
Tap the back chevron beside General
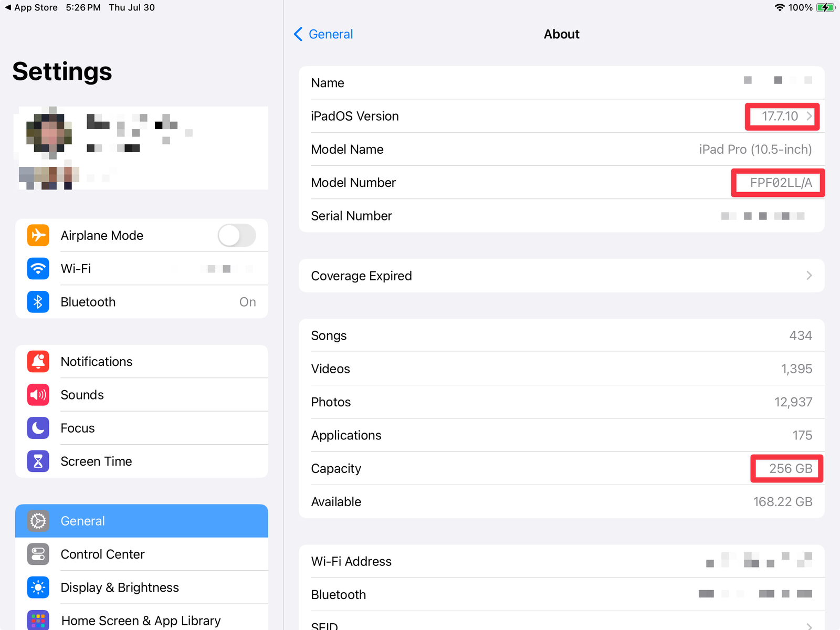298,34
